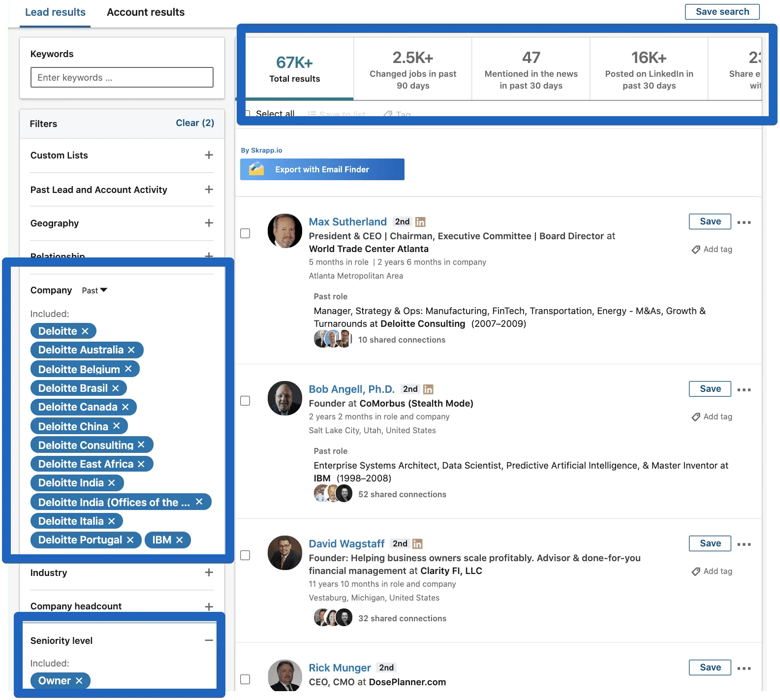Add tag to Max Sutherland lead
This screenshot has height=700, width=780.
click(x=712, y=250)
